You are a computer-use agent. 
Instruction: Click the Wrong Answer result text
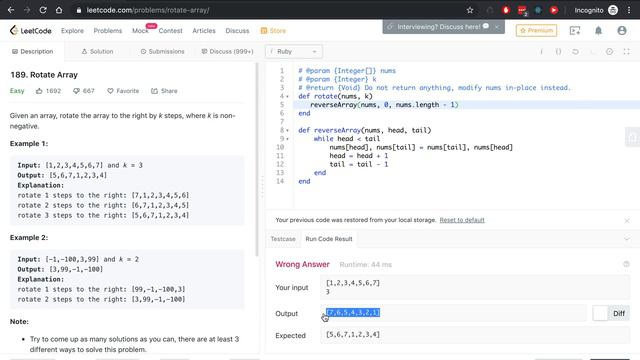tap(302, 264)
